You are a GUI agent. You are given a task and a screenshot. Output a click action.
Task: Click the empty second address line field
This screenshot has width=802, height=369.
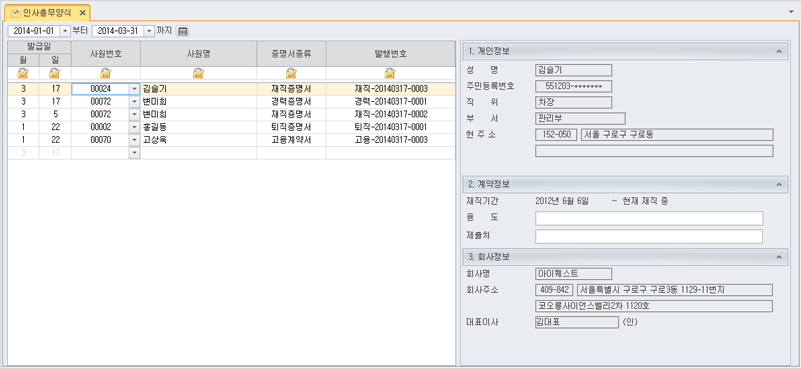pyautogui.click(x=654, y=150)
